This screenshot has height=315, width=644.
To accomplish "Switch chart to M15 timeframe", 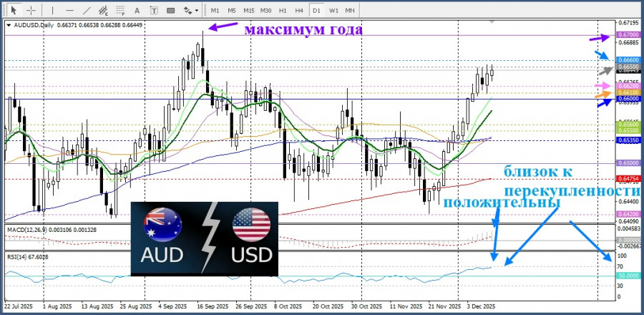I will pyautogui.click(x=248, y=10).
